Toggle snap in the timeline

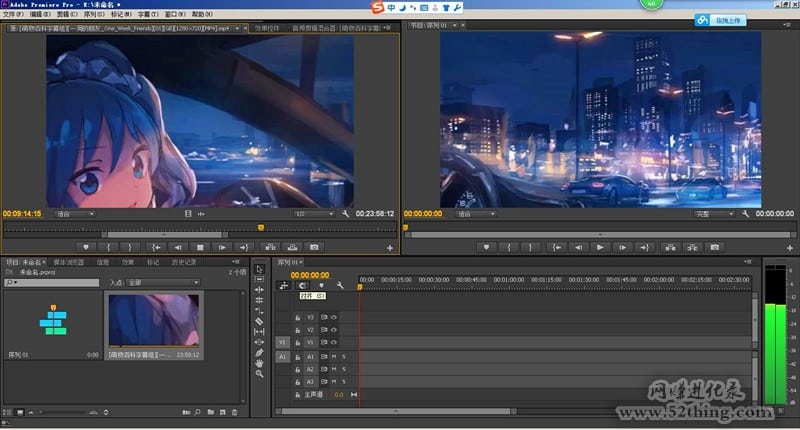pos(303,286)
